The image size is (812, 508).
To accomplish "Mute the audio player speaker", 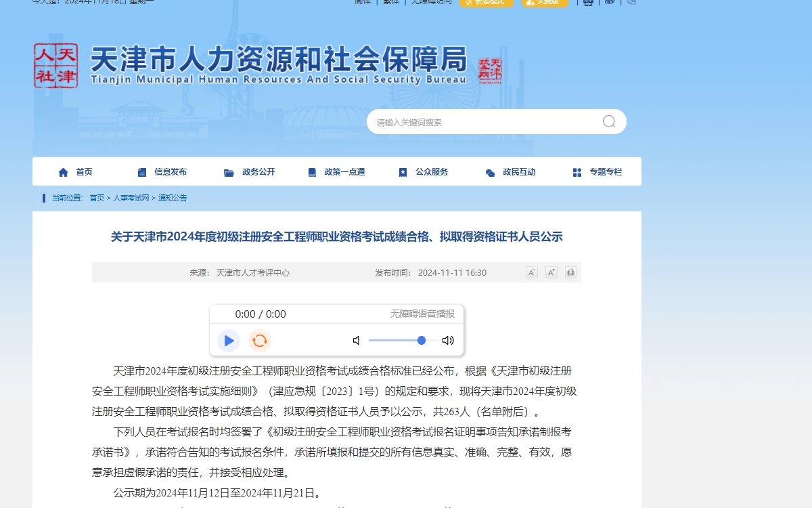I will (355, 341).
